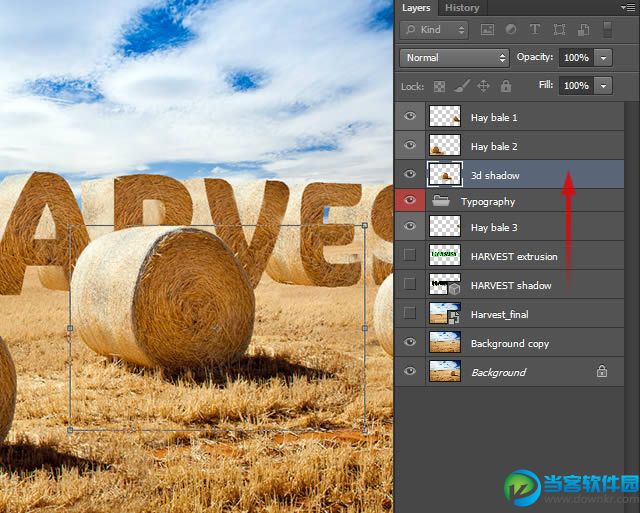Image resolution: width=640 pixels, height=513 pixels.
Task: Select the 3d shadow layer thumbnail
Action: pyautogui.click(x=445, y=174)
